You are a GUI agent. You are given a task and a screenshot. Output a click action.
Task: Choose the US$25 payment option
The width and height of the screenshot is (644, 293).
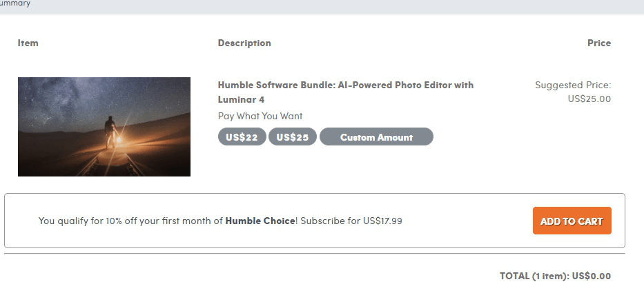click(x=292, y=137)
